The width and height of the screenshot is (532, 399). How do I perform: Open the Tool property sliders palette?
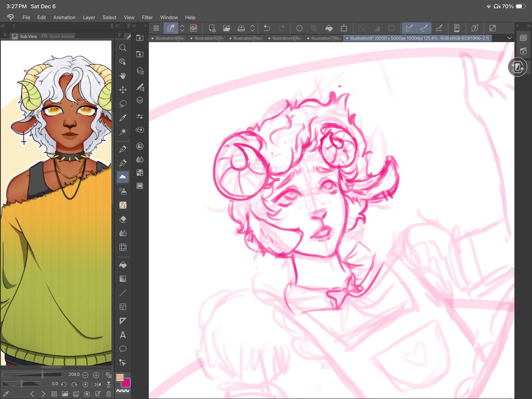coord(140,117)
